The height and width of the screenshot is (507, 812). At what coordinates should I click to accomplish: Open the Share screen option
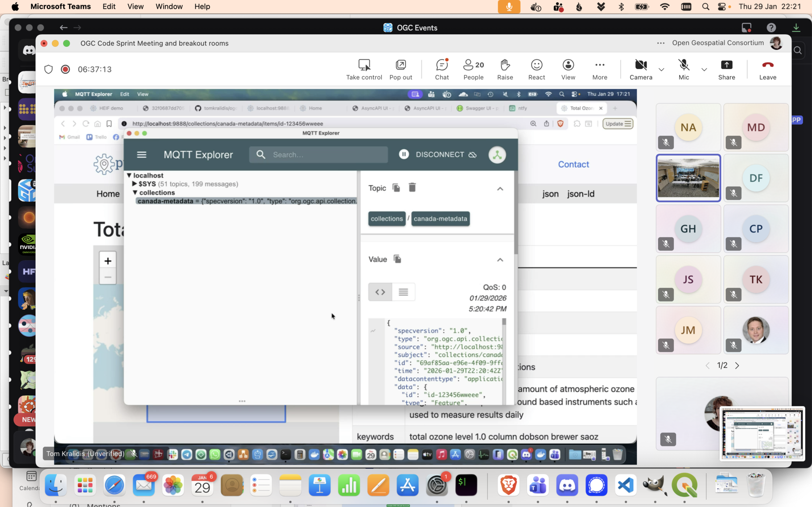[726, 65]
